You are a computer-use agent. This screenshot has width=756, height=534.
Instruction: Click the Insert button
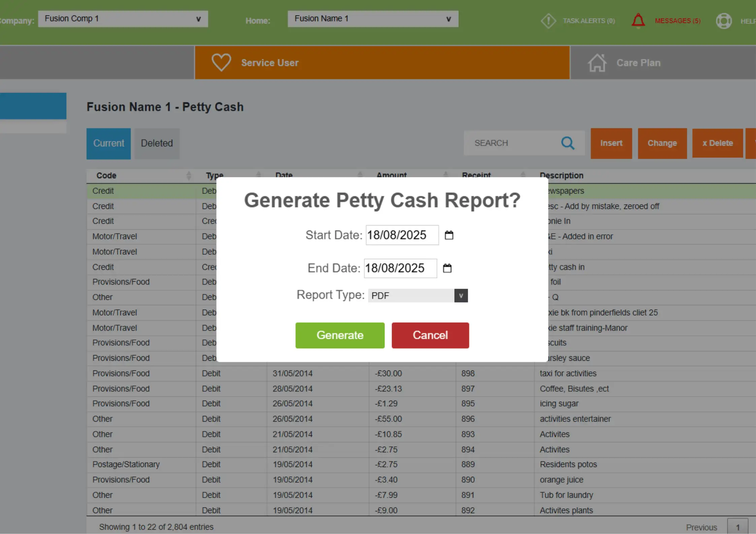pyautogui.click(x=611, y=143)
